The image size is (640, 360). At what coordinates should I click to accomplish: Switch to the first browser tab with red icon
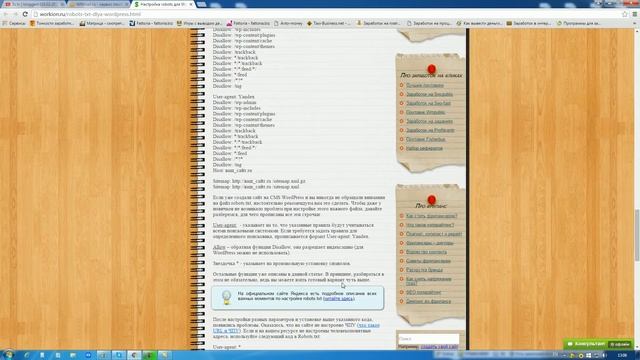tap(33, 4)
